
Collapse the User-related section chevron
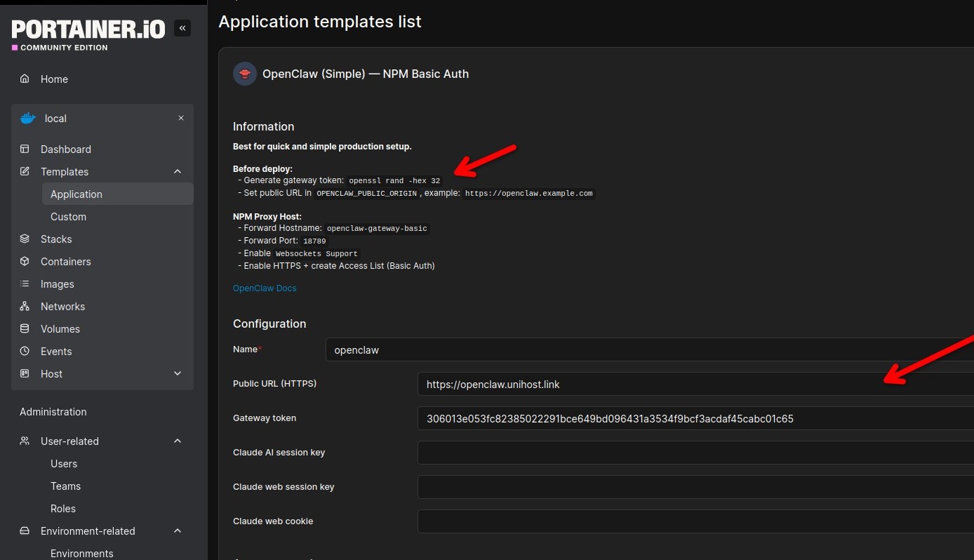click(x=178, y=441)
